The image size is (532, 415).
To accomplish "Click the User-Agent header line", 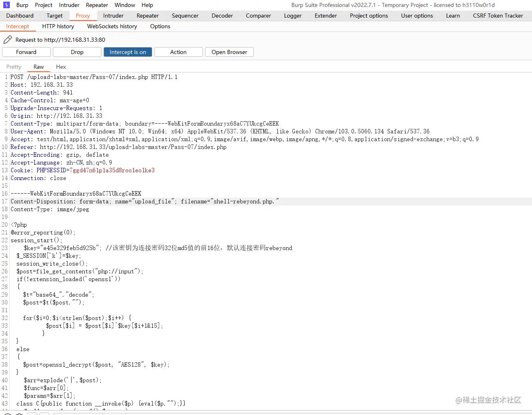I will coord(220,131).
